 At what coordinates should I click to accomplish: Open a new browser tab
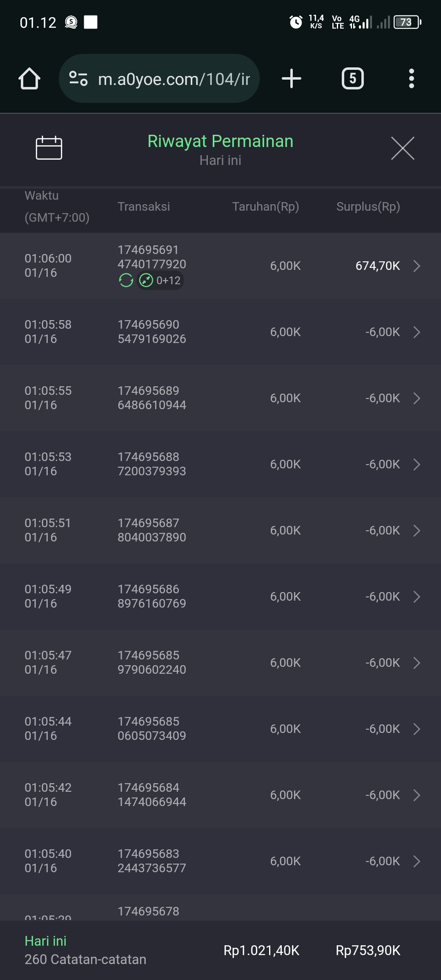292,78
